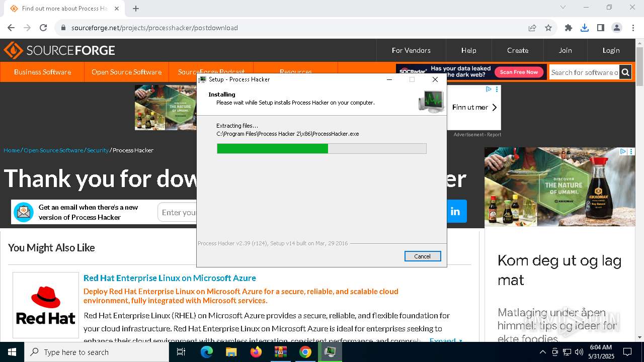Viewport: 644px width, 362px height.
Task: Open Business Software menu
Action: pos(42,72)
